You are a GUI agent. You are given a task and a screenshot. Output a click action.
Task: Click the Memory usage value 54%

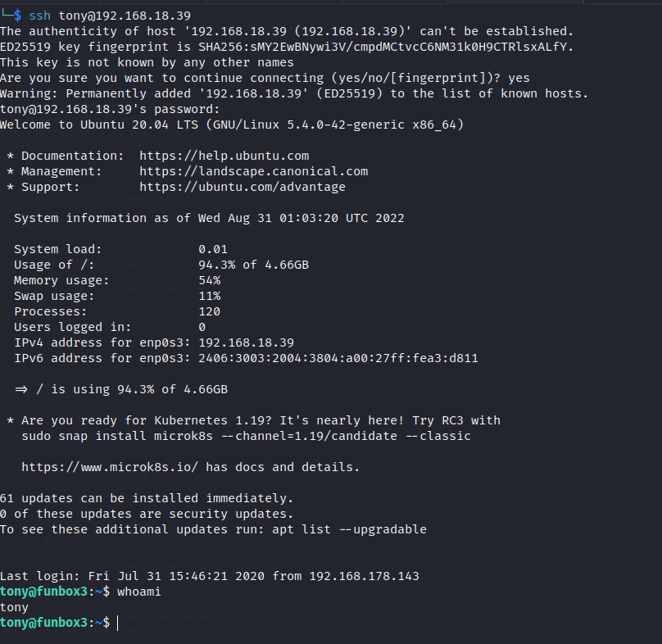point(209,280)
